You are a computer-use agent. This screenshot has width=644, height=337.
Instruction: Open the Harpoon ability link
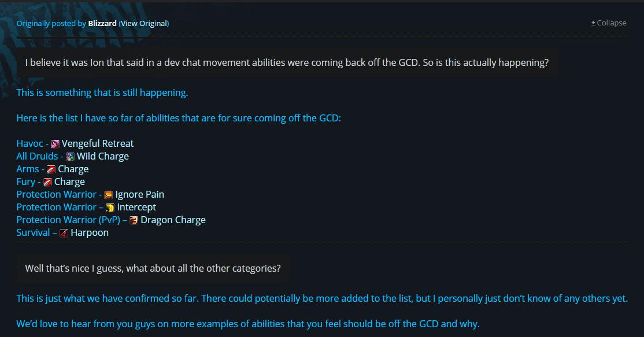90,232
